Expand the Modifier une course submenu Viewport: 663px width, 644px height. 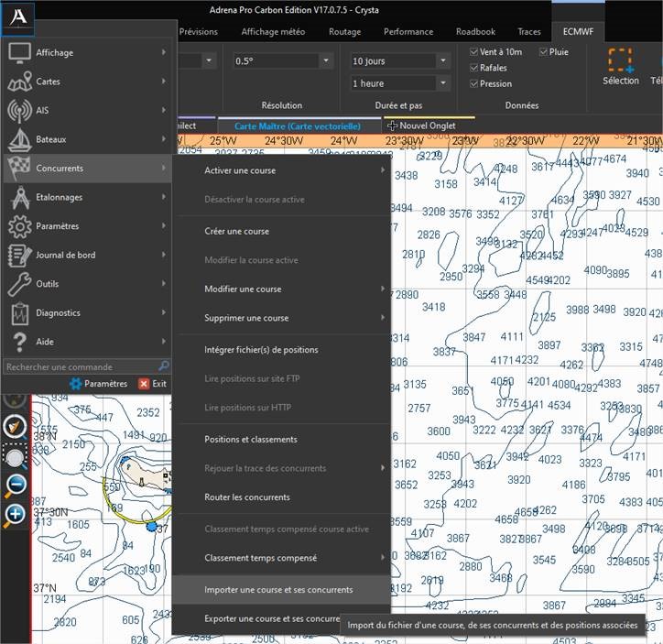click(x=383, y=289)
